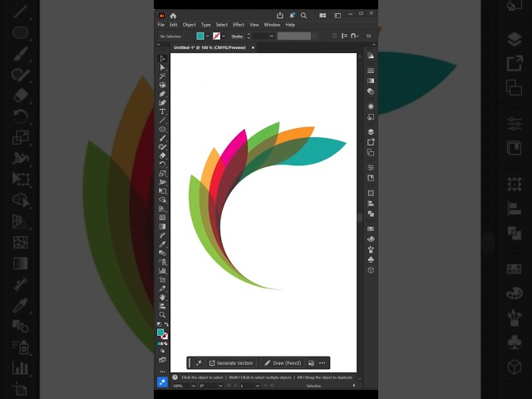Image resolution: width=532 pixels, height=399 pixels.
Task: Select the Perspective Grid tool
Action: pos(163,209)
